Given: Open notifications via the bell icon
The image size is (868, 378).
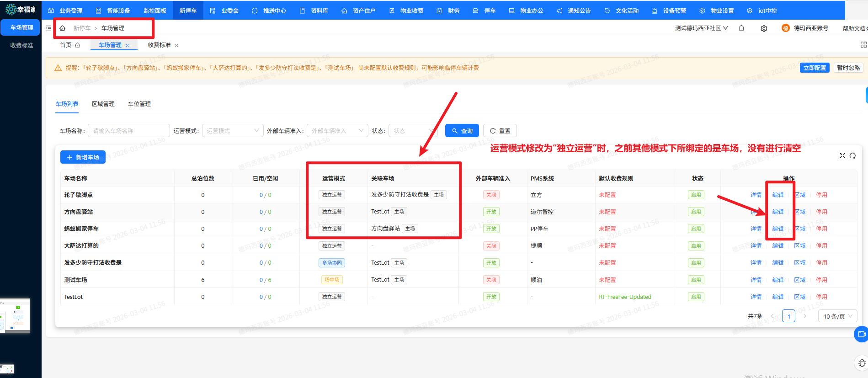Looking at the screenshot, I should click(741, 28).
